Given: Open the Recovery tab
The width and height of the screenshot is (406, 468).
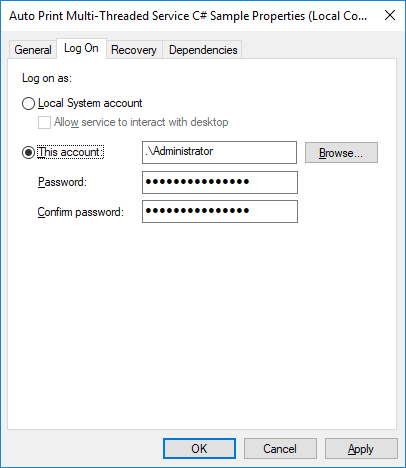Looking at the screenshot, I should tap(134, 50).
